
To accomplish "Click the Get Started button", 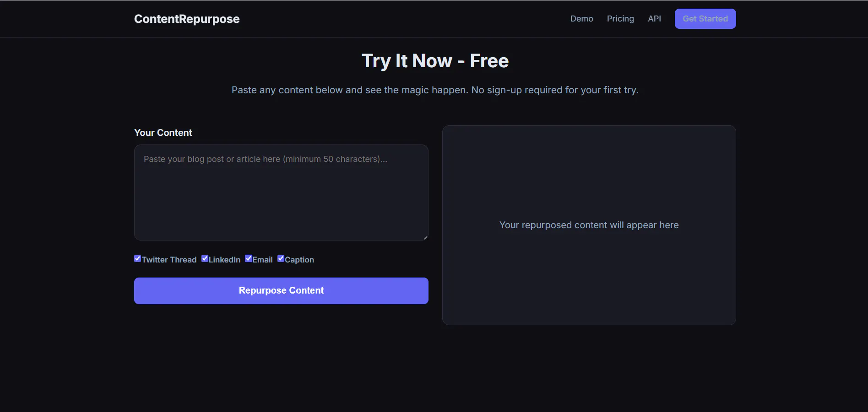I will [x=705, y=19].
